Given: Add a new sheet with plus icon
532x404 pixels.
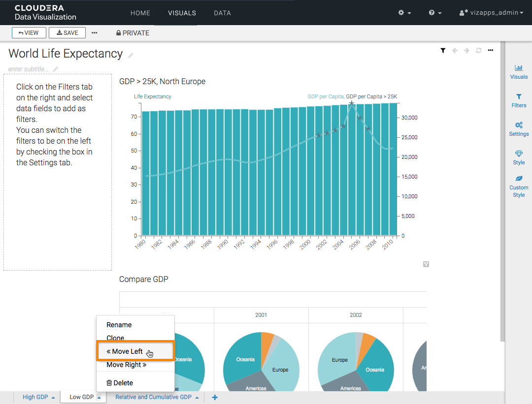Looking at the screenshot, I should pos(215,398).
